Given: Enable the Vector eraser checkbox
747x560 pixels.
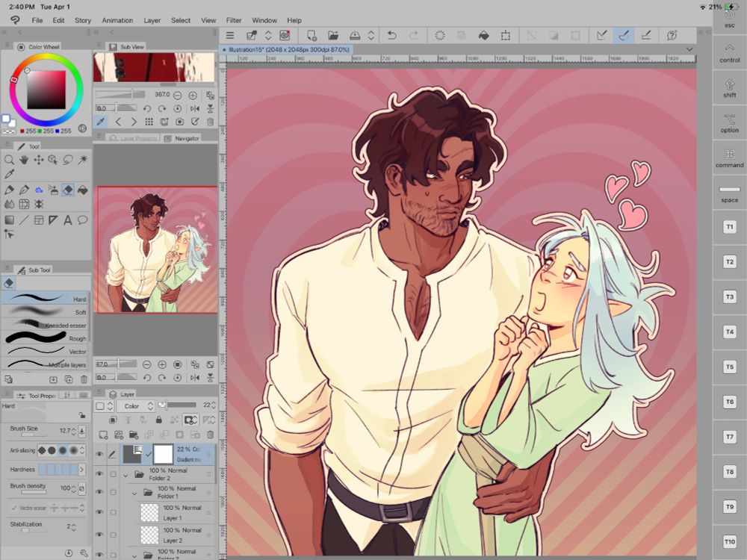Looking at the screenshot, I should click(x=13, y=508).
